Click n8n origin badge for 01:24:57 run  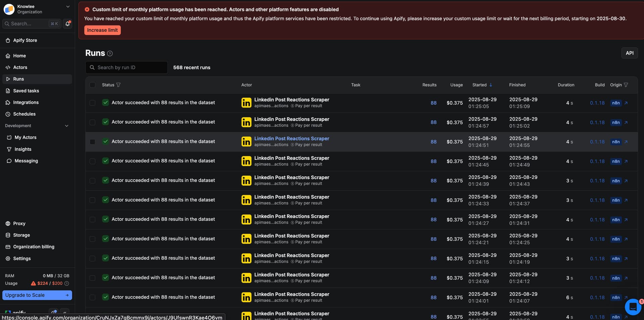(x=616, y=123)
